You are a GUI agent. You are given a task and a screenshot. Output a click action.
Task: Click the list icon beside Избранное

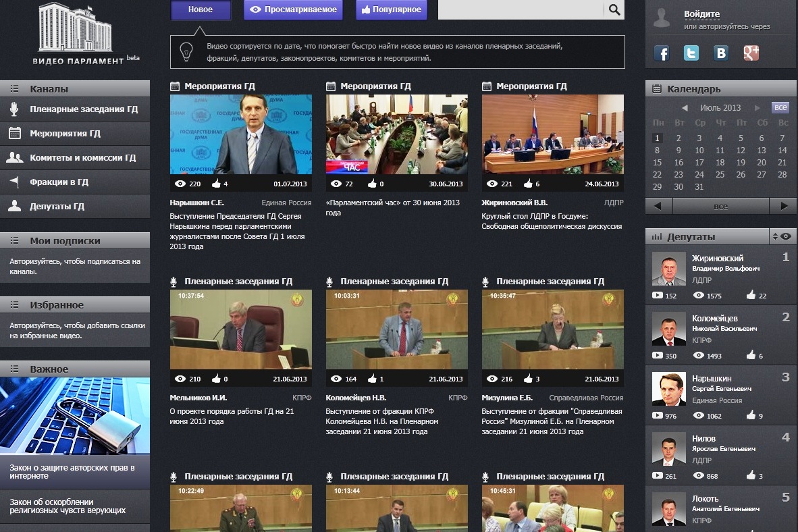pyautogui.click(x=15, y=305)
